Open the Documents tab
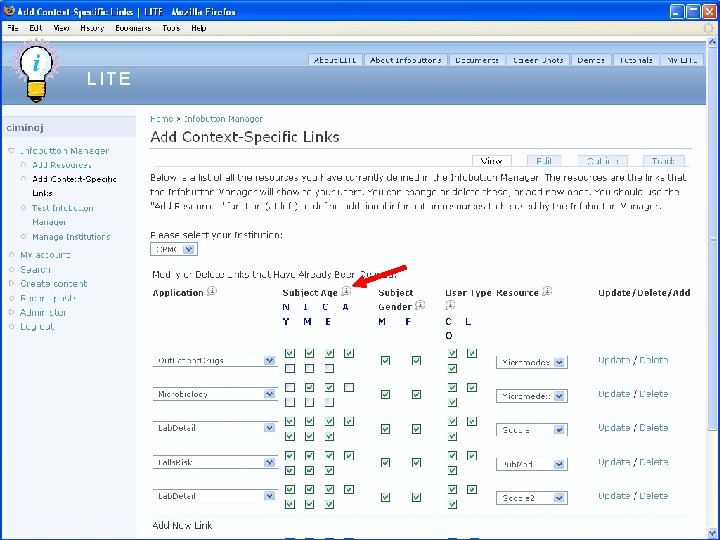 [477, 60]
